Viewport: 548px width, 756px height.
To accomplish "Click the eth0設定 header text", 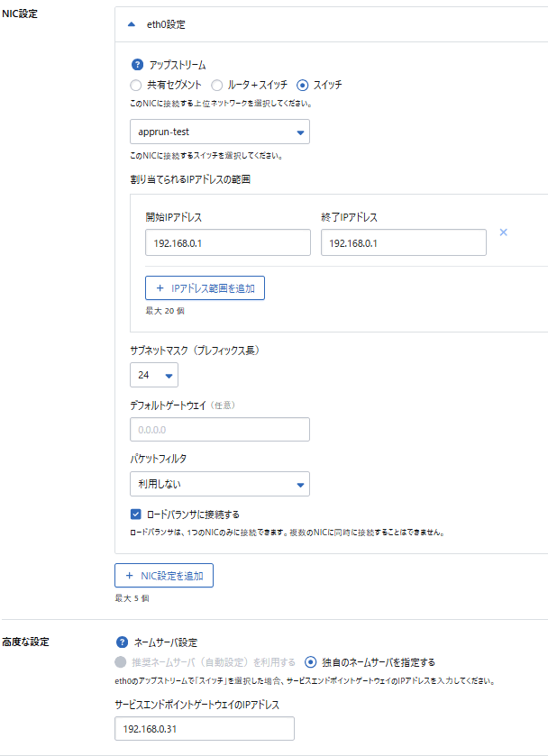I will (166, 24).
